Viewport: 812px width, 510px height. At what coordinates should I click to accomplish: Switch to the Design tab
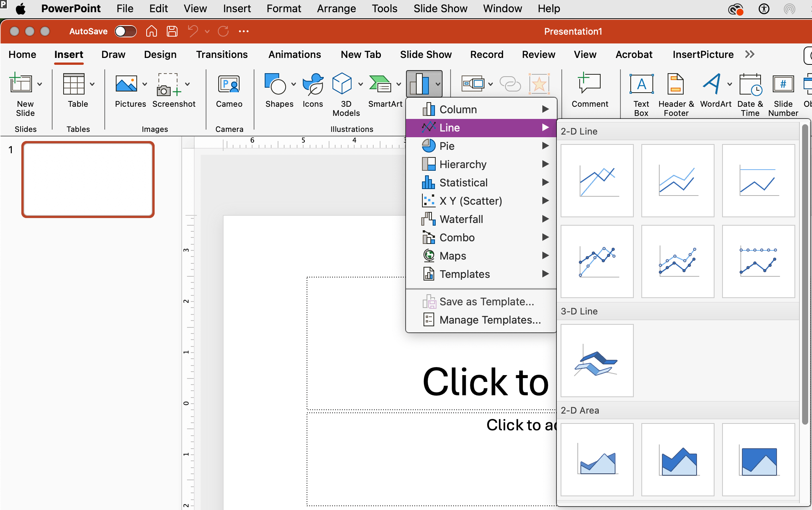pyautogui.click(x=160, y=55)
